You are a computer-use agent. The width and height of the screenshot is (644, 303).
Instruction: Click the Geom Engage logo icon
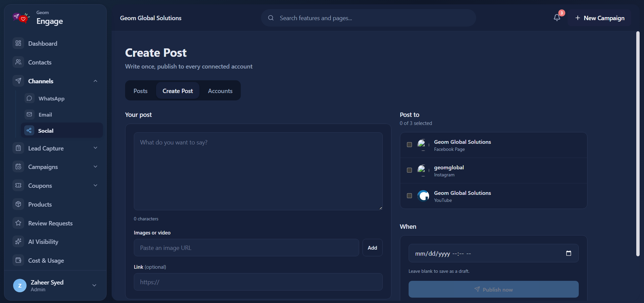coord(21,17)
